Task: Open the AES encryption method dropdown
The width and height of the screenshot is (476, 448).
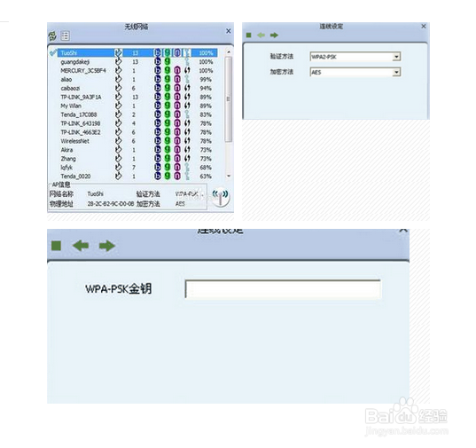Action: 396,72
